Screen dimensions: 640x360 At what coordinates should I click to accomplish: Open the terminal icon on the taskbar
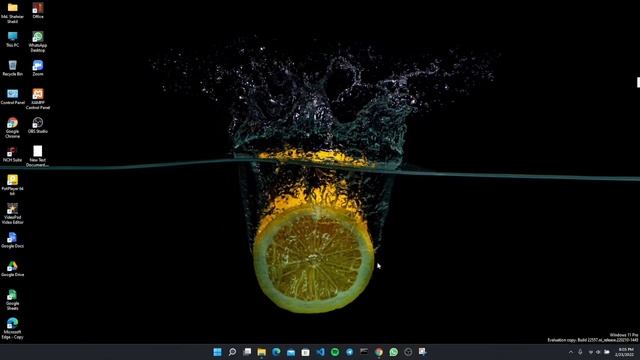pyautogui.click(x=364, y=352)
